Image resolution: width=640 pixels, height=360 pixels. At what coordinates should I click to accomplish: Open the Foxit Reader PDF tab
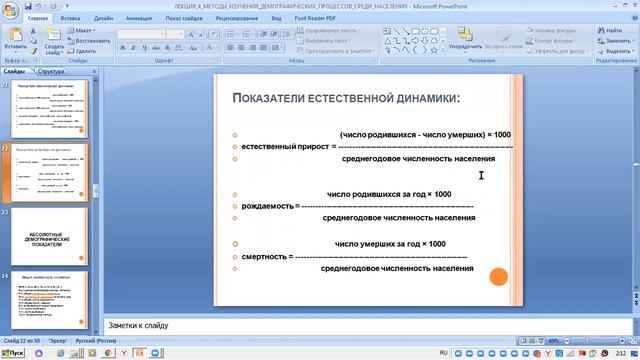pyautogui.click(x=315, y=18)
